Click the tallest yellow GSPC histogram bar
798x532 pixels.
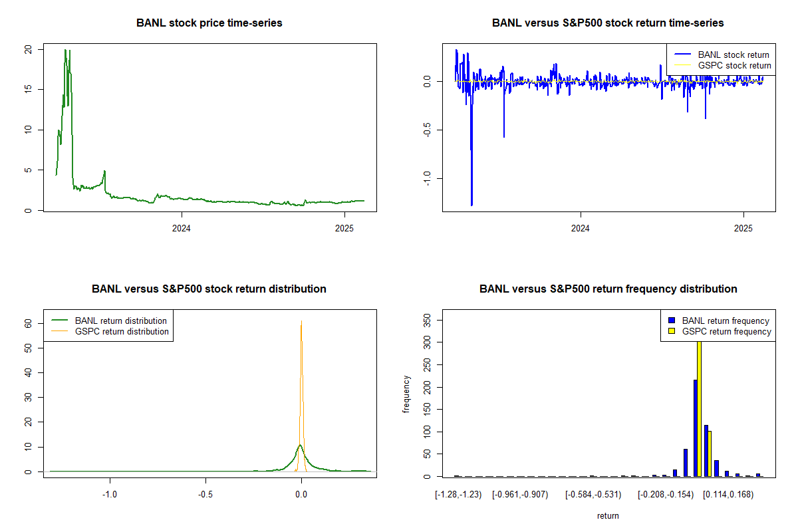click(x=699, y=408)
